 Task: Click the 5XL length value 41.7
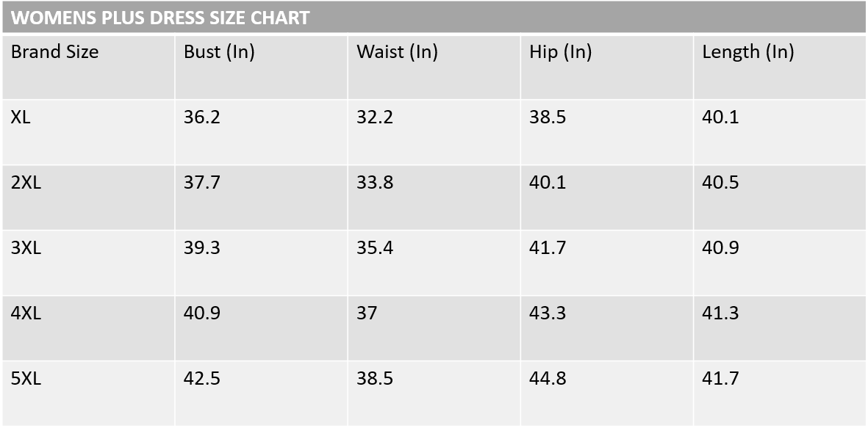pos(720,379)
